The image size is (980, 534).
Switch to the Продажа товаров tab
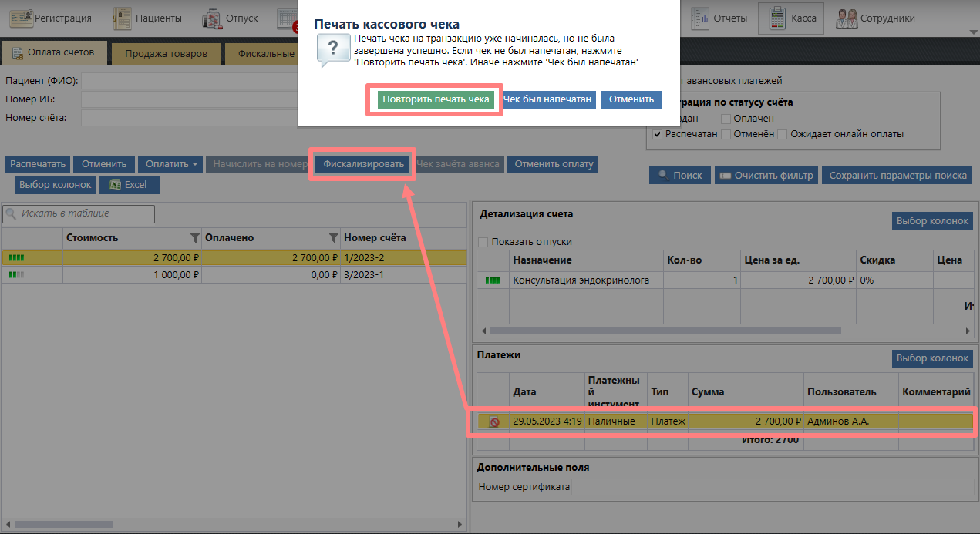[166, 53]
